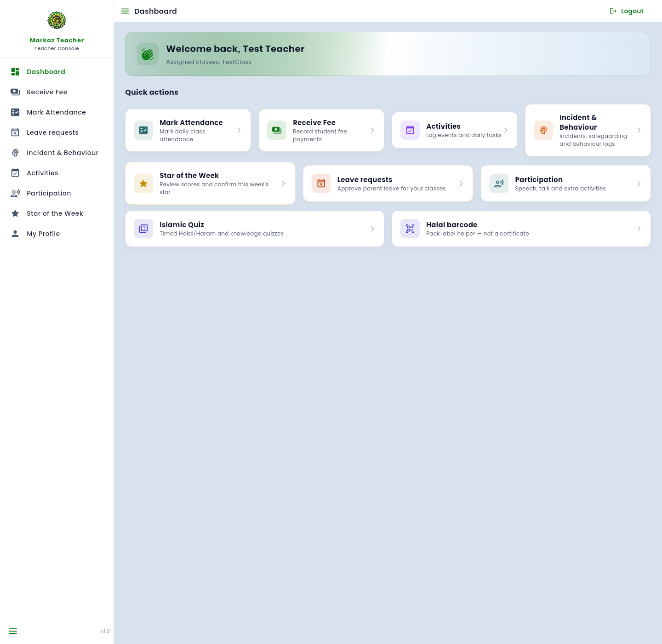Select Receive Fee in the sidebar menu
Viewport: 662px width, 644px height.
tap(57, 92)
